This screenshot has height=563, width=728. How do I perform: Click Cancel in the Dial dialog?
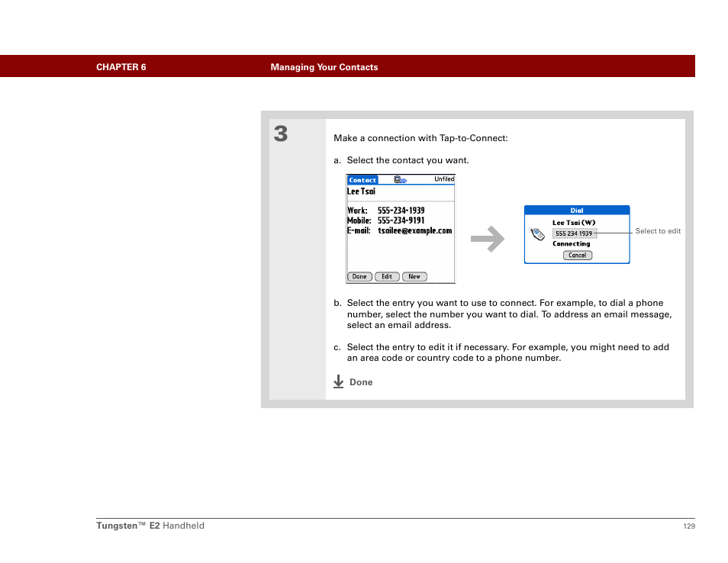(x=577, y=256)
